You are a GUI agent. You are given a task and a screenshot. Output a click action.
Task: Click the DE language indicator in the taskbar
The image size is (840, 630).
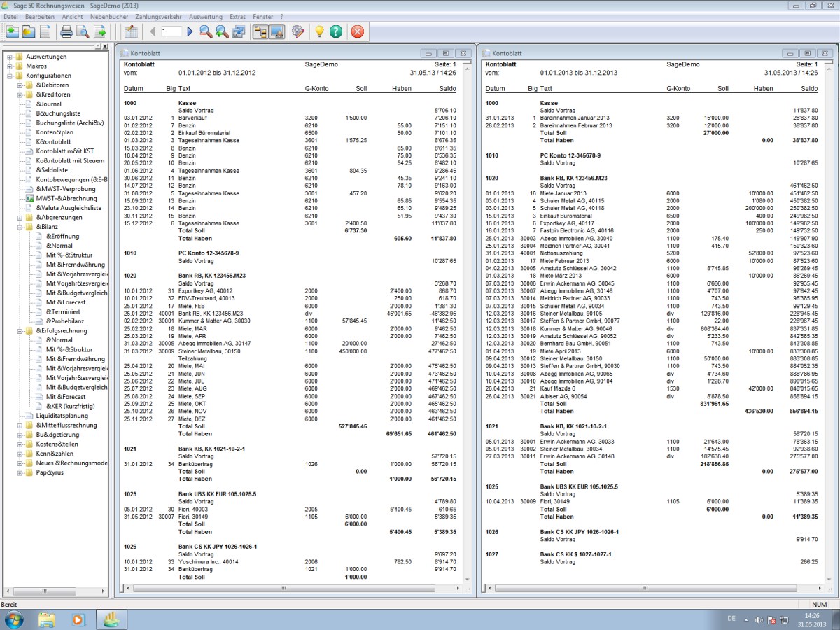pyautogui.click(x=731, y=619)
